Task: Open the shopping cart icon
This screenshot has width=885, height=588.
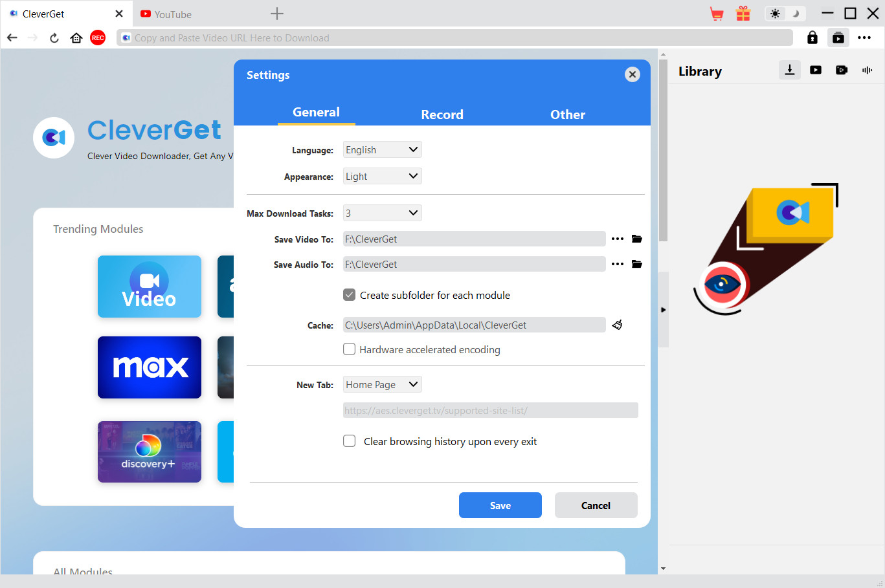Action: (717, 14)
